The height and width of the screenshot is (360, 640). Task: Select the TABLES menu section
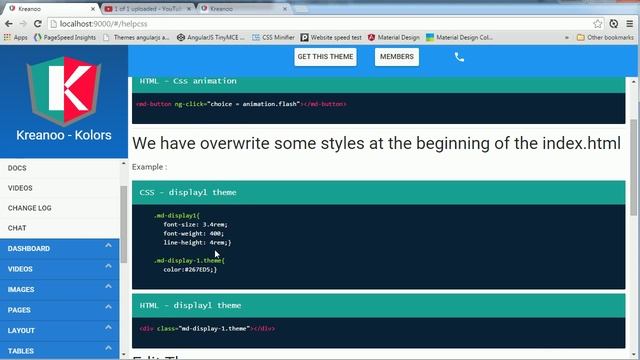[60, 350]
